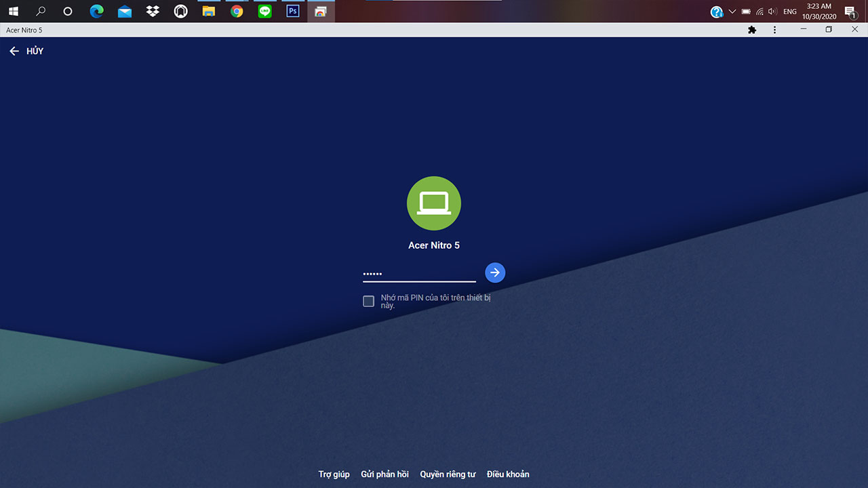This screenshot has height=488, width=868.
Task: Open the Windows Start menu
Action: click(x=14, y=12)
